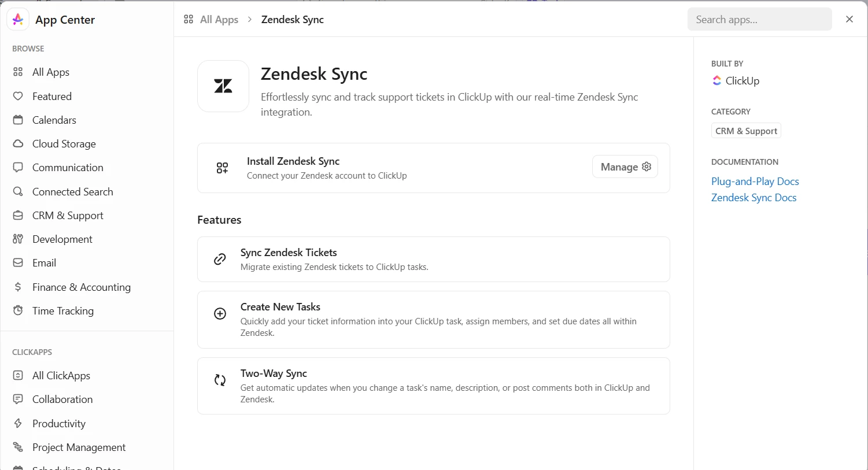Open All ClickApps section
This screenshot has height=470, width=868.
coord(61,375)
